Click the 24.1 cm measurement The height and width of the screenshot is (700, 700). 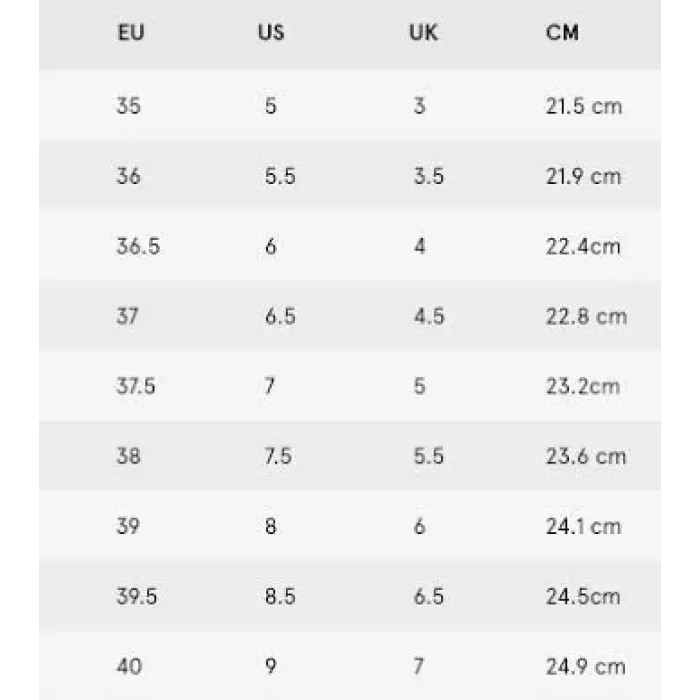[x=584, y=526]
